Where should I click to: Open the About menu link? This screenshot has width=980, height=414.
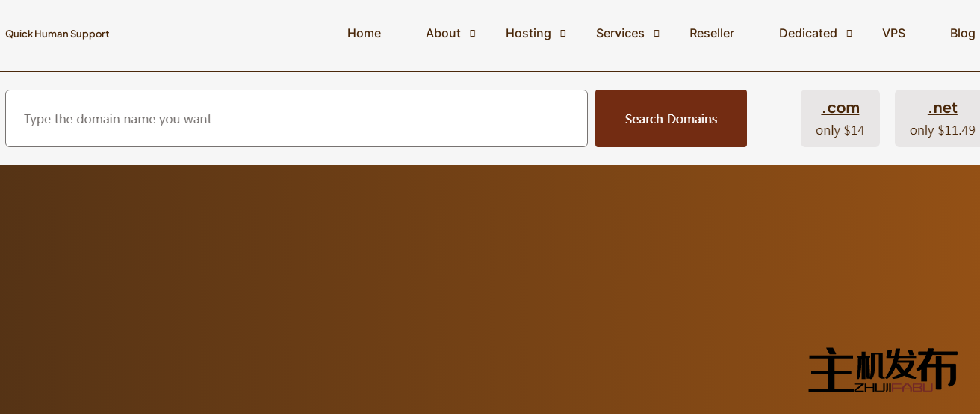(443, 34)
